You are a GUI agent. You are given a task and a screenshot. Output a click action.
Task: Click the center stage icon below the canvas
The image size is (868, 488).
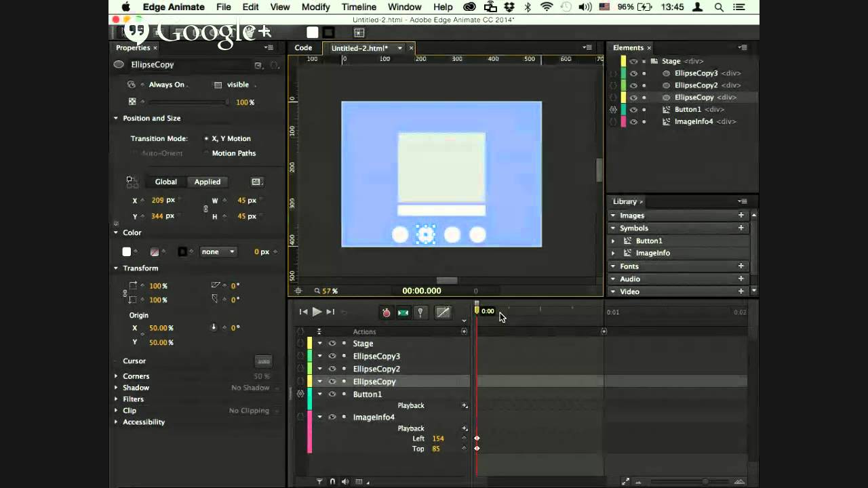(x=298, y=291)
